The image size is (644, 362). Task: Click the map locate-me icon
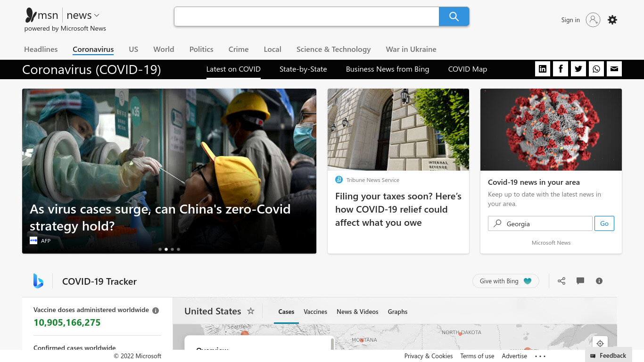pyautogui.click(x=600, y=343)
